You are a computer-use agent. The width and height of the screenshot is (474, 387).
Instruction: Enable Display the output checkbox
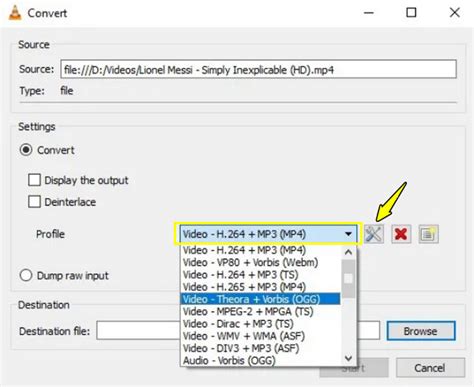point(34,180)
